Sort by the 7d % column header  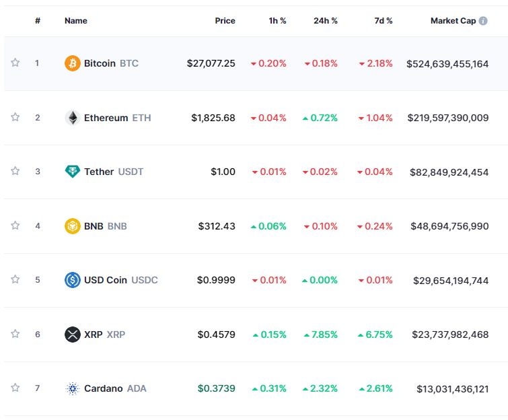click(384, 21)
